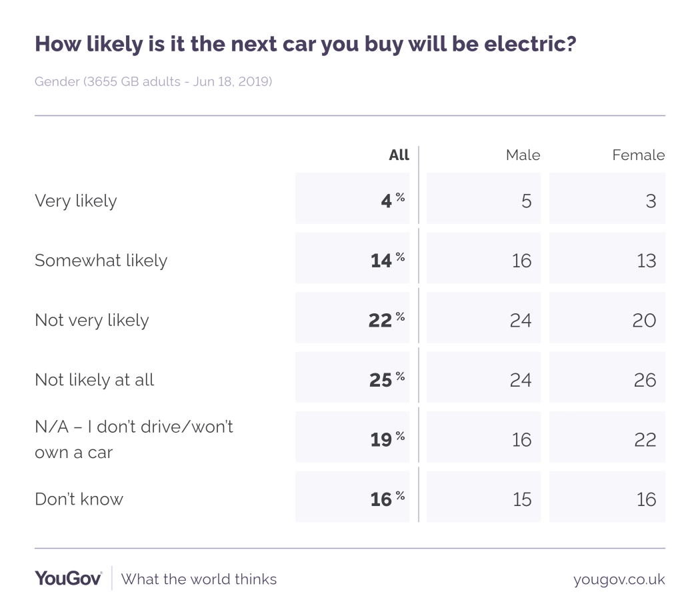Select the All column header
The image size is (682, 616).
pos(399,155)
